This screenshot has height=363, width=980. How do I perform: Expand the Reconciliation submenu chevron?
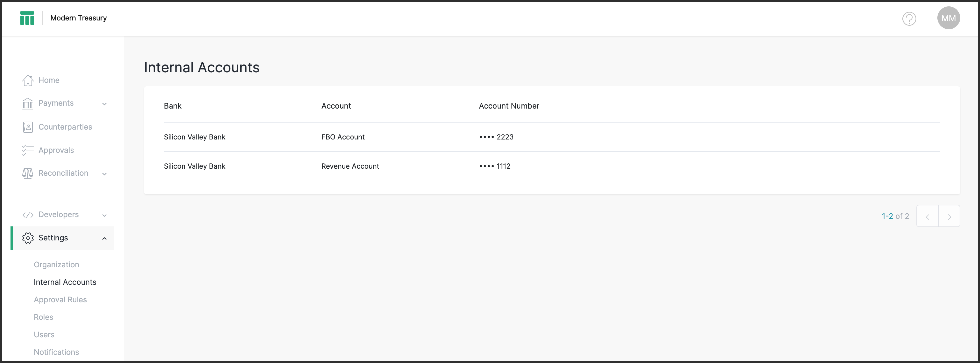(x=104, y=174)
